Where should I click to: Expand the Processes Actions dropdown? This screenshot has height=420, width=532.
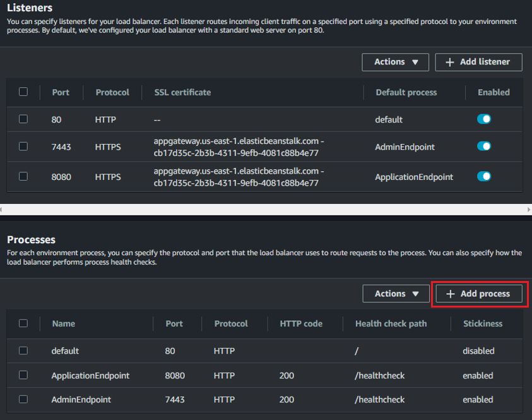coord(396,294)
